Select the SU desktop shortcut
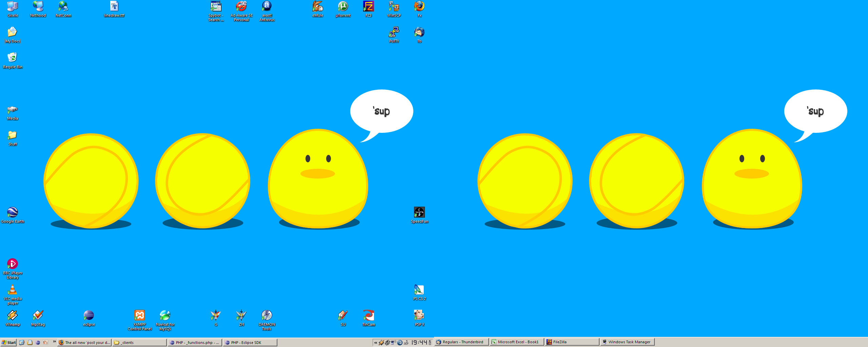The width and height of the screenshot is (868, 347). (343, 318)
